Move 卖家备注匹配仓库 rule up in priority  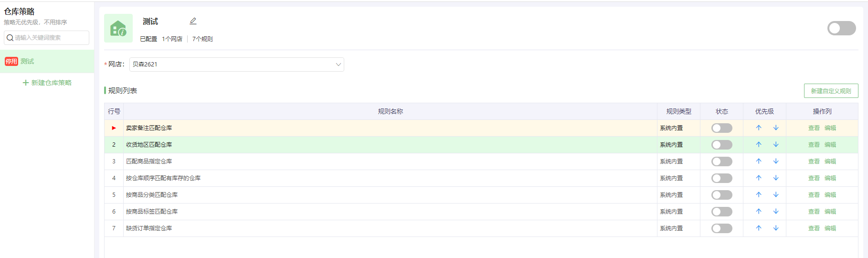tap(759, 128)
